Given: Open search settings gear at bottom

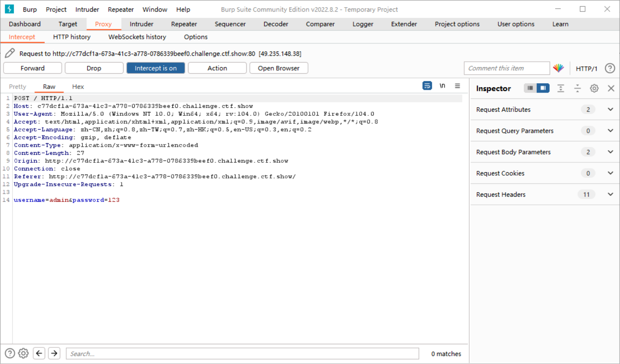Looking at the screenshot, I should 24,354.
